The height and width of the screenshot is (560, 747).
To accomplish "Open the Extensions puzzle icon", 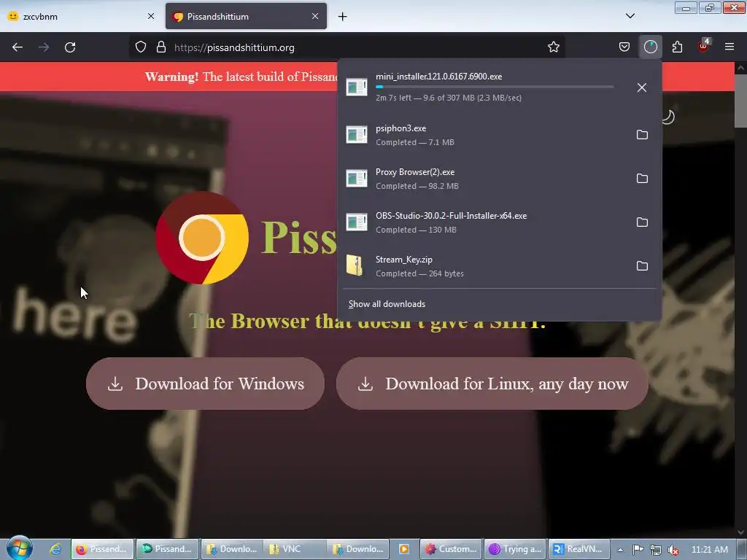I will tap(677, 47).
